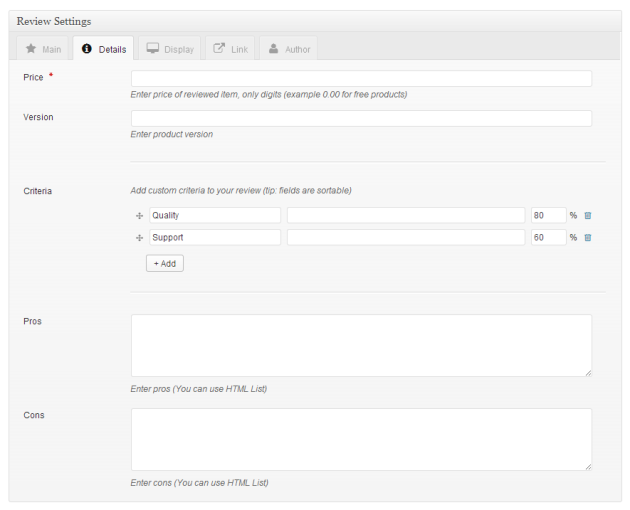Click the price hint about only digits
Screen dimensions: 630x510
269,94
